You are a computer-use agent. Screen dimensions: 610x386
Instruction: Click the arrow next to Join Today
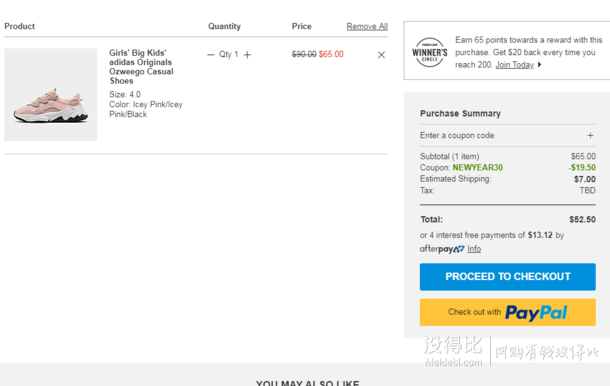coord(540,65)
